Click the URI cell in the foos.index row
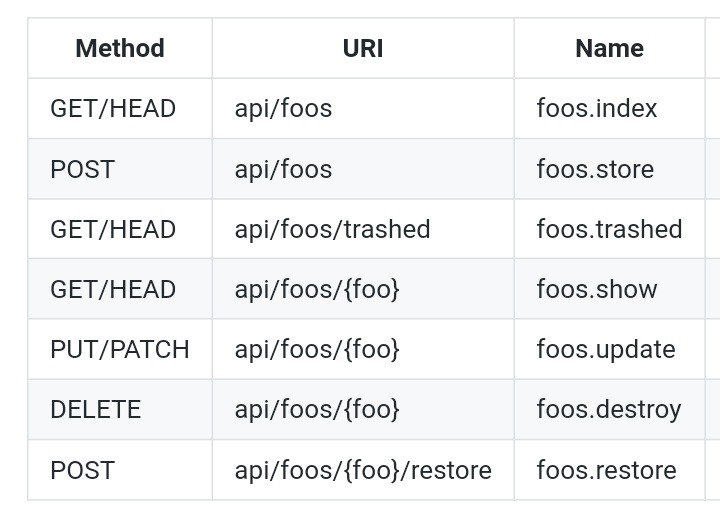 tap(363, 108)
